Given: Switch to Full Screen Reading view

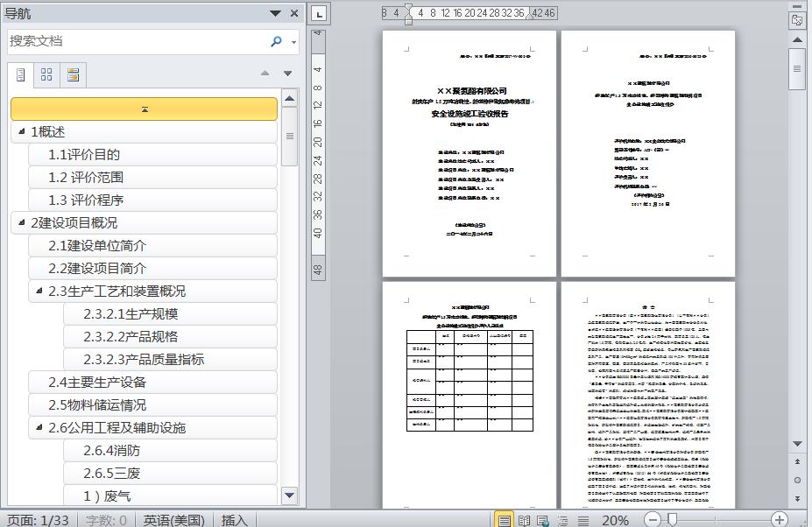Looking at the screenshot, I should (x=524, y=520).
